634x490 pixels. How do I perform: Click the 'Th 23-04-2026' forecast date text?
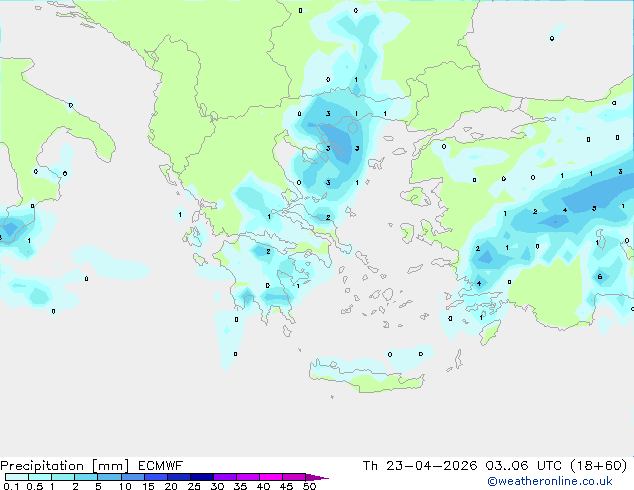pyautogui.click(x=420, y=466)
